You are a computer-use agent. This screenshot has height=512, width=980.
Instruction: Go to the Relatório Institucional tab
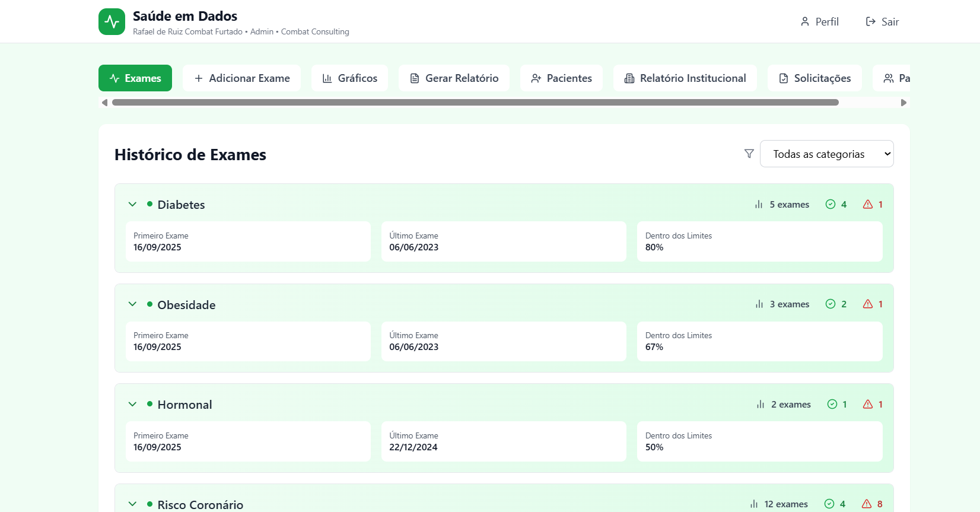coord(685,78)
